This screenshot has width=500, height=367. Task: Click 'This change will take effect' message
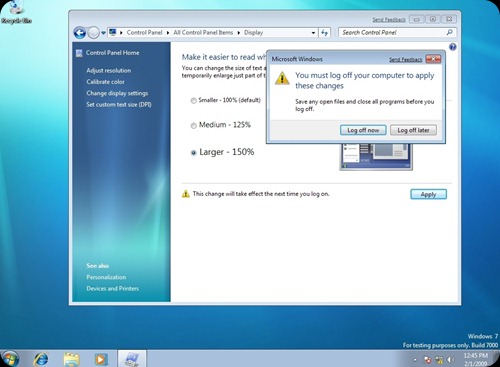coord(261,194)
